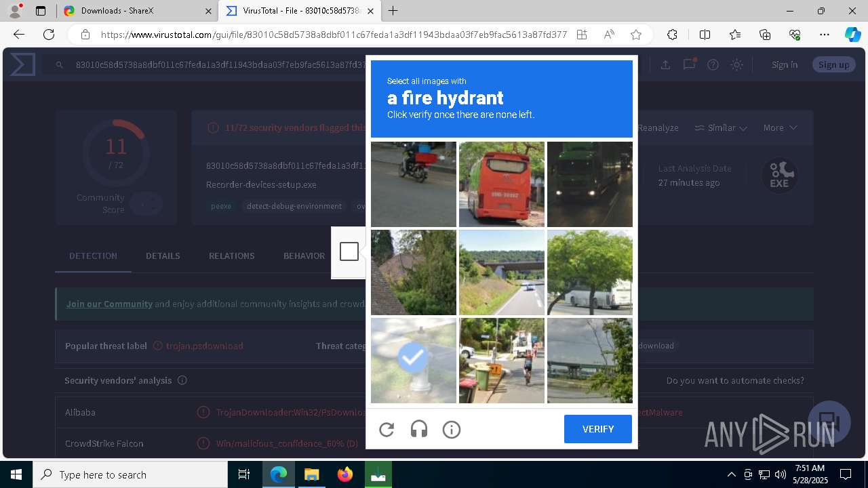Click the VERIFY button
The image size is (868, 488).
(x=598, y=429)
